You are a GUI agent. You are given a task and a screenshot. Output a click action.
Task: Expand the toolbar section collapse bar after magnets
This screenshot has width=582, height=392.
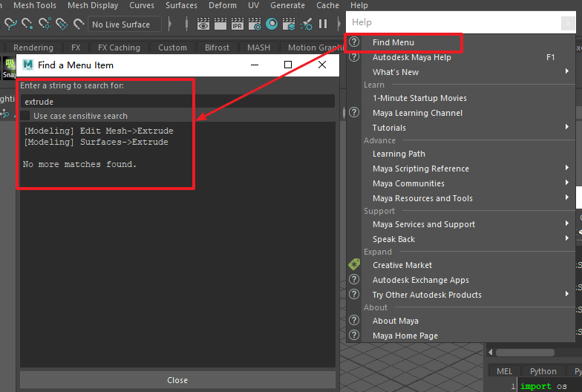pos(169,24)
